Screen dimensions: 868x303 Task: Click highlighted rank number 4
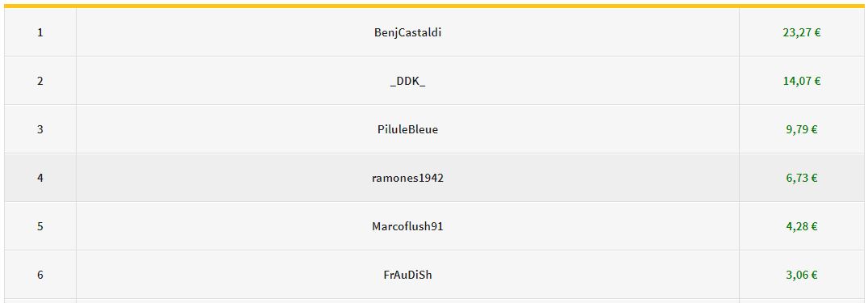tap(40, 178)
